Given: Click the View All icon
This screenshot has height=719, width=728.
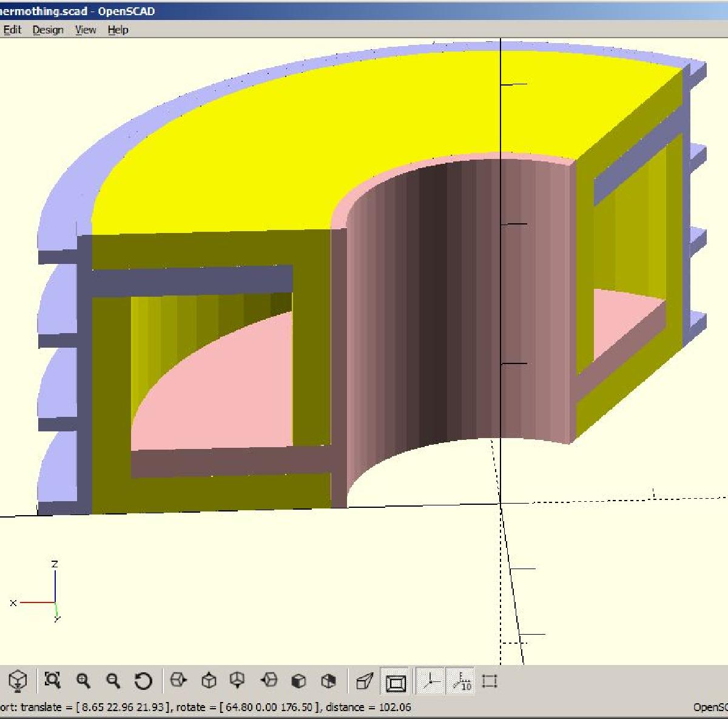Looking at the screenshot, I should [x=52, y=681].
